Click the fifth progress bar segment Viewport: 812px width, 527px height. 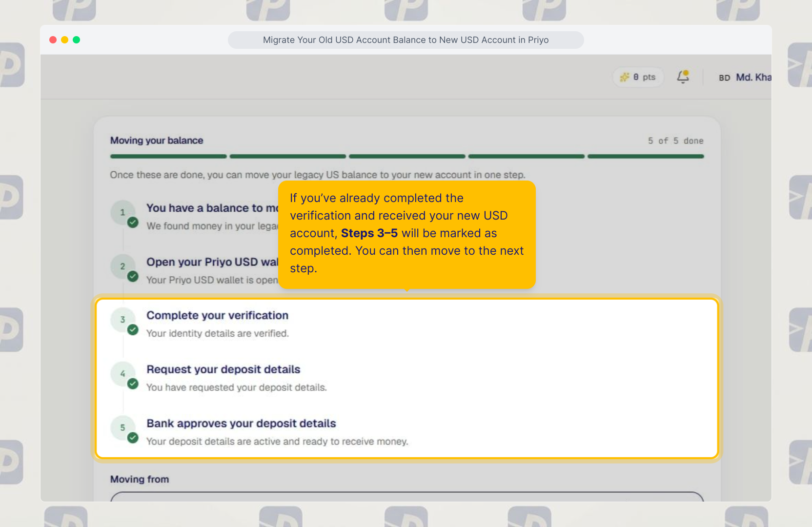tap(646, 157)
